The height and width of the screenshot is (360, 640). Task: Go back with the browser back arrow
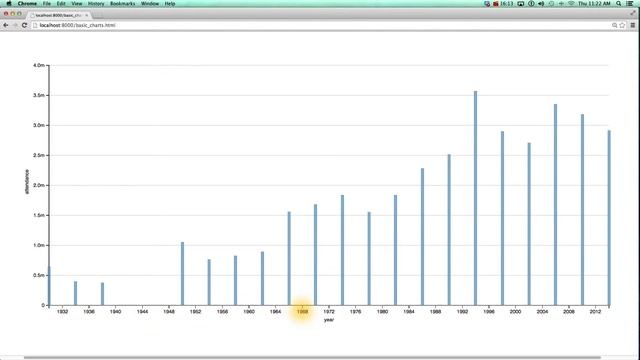[5, 25]
